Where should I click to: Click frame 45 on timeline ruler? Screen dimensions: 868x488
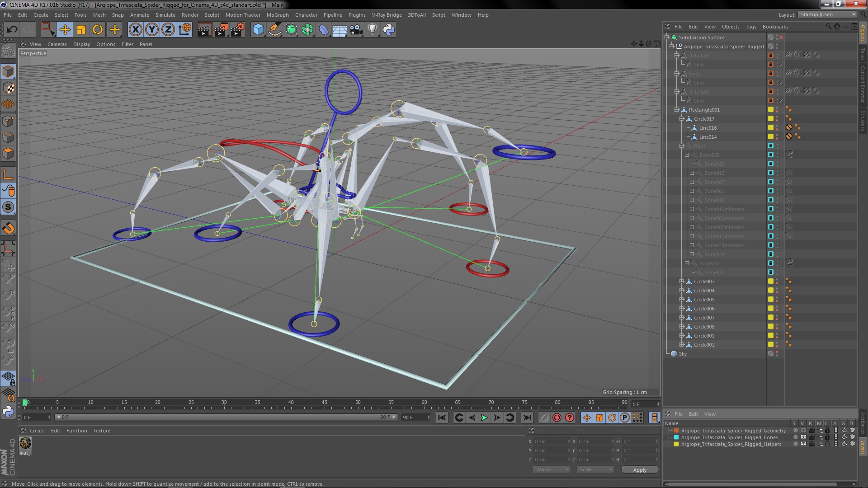pyautogui.click(x=324, y=402)
